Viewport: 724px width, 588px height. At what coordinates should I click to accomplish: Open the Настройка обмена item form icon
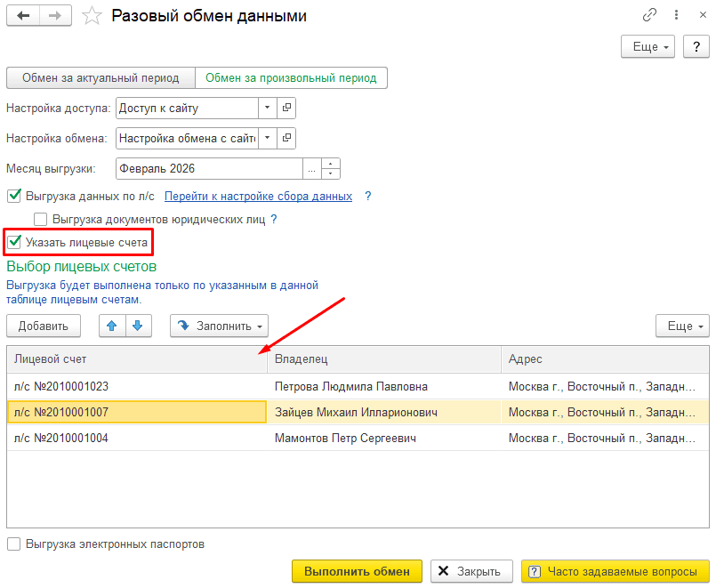[x=286, y=138]
